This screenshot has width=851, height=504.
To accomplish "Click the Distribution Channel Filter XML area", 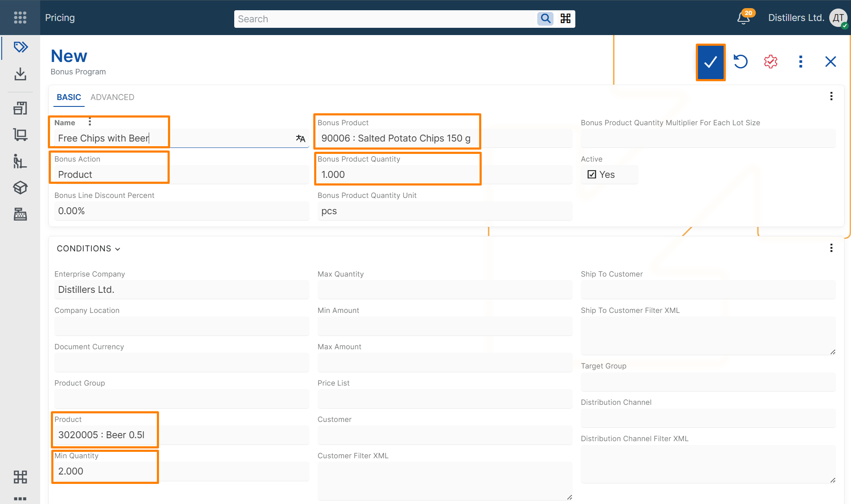I will pyautogui.click(x=708, y=464).
